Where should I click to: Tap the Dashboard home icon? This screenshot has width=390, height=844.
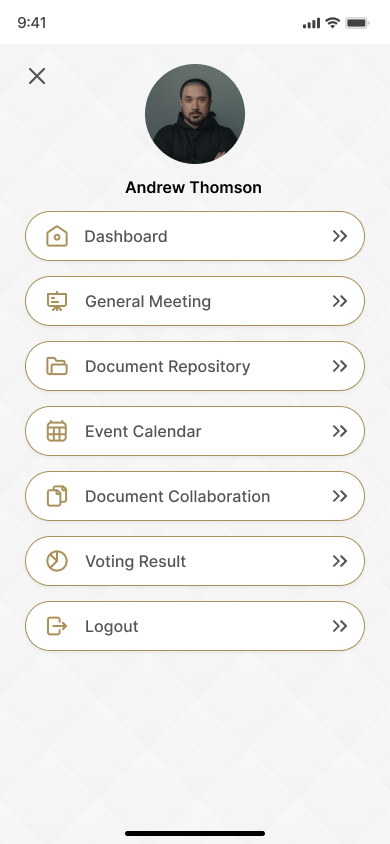coord(57,236)
